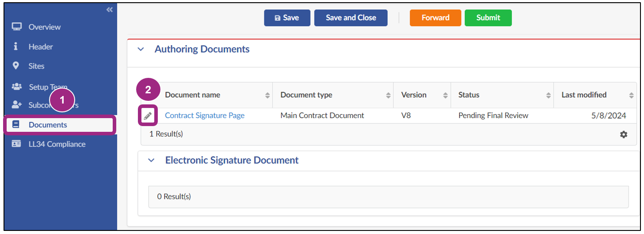Click the Save button

tap(287, 18)
